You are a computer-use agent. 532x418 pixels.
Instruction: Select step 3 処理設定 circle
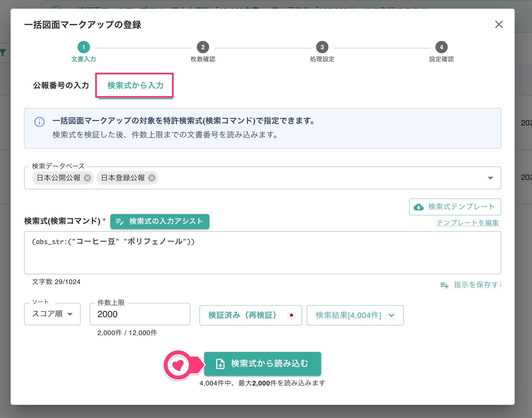tap(322, 47)
